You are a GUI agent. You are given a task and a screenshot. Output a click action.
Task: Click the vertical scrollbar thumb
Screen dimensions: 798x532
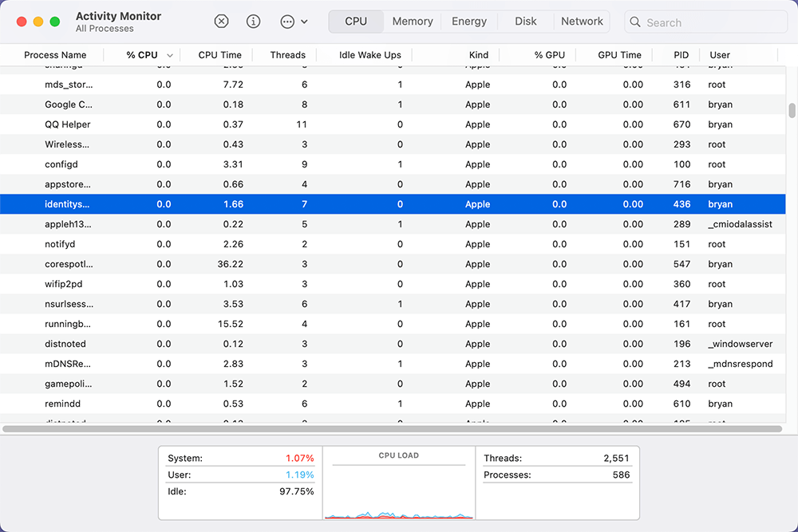point(792,111)
